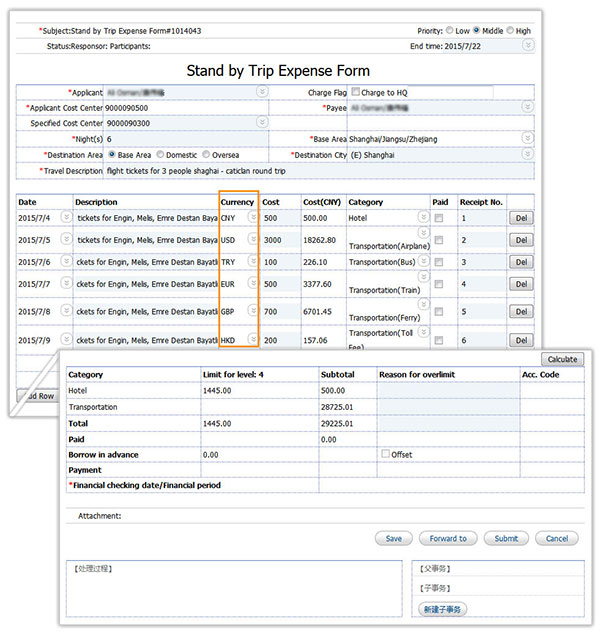Open Transportation(Airplane) category dropdown arrow
Screen dimensions: 600x633
tap(423, 233)
